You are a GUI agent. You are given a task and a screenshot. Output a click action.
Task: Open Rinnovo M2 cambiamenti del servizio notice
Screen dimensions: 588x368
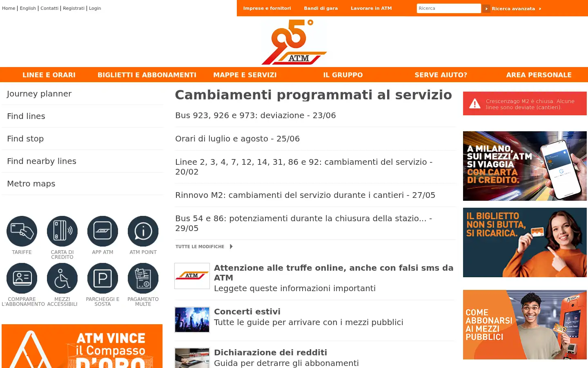tap(305, 195)
